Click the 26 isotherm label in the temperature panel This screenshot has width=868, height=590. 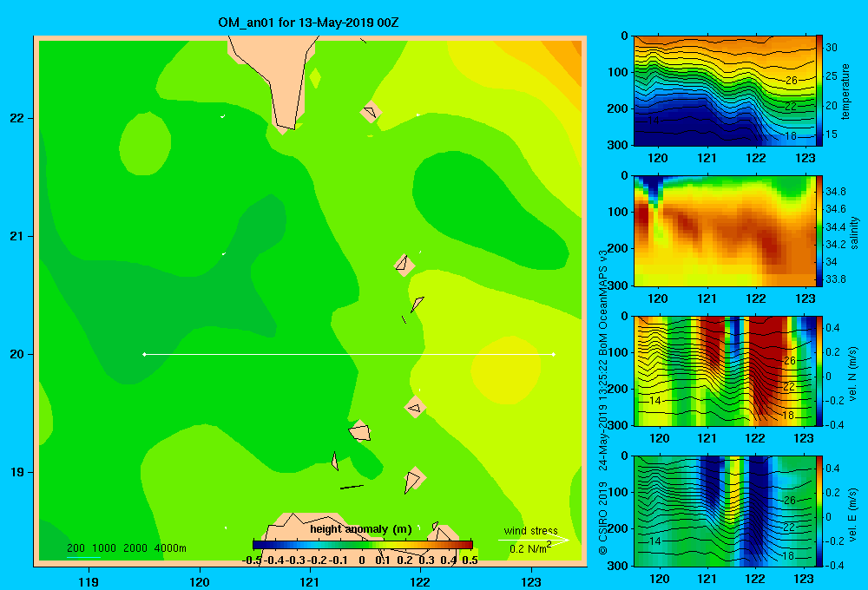(792, 80)
